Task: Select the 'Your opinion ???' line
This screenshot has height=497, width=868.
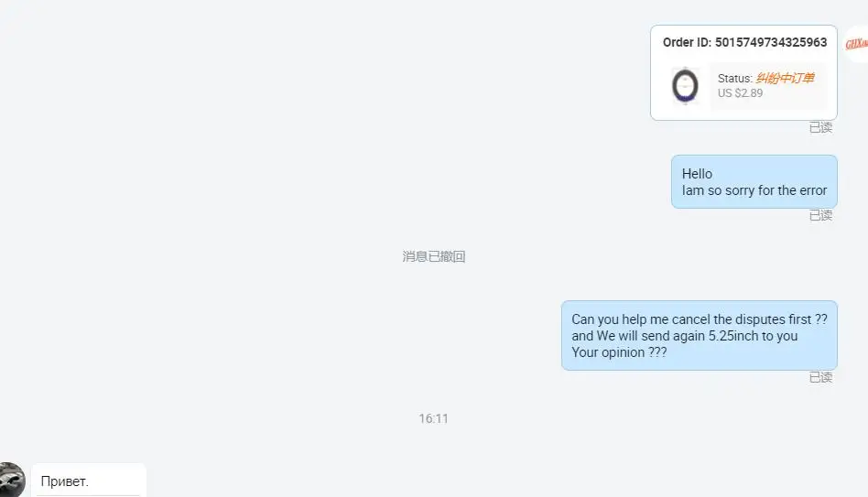Action: pos(619,352)
